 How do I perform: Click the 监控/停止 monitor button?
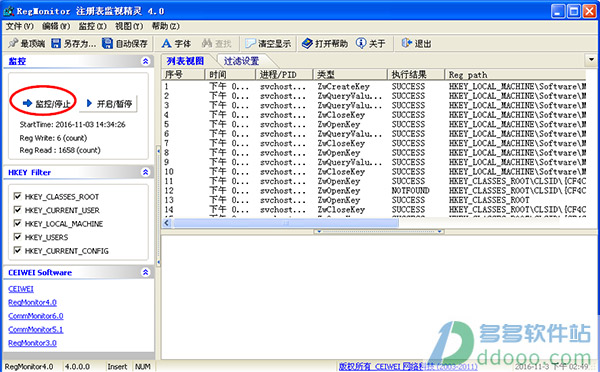(x=47, y=103)
